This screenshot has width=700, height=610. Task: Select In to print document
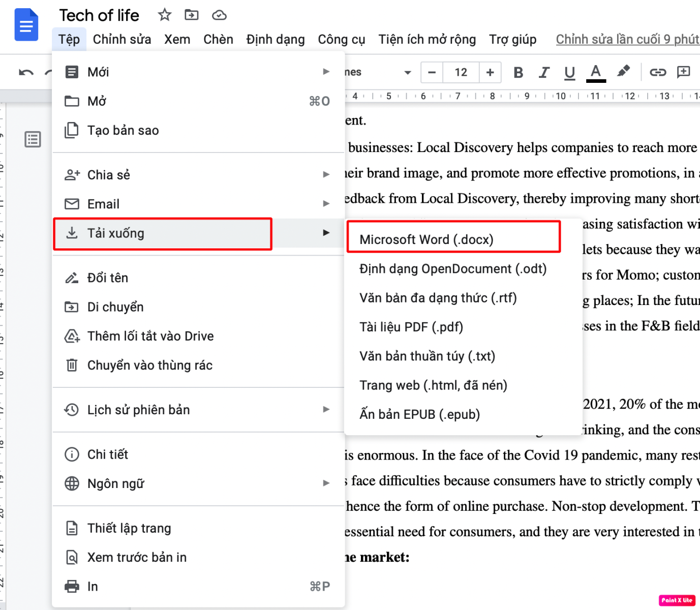point(198,586)
